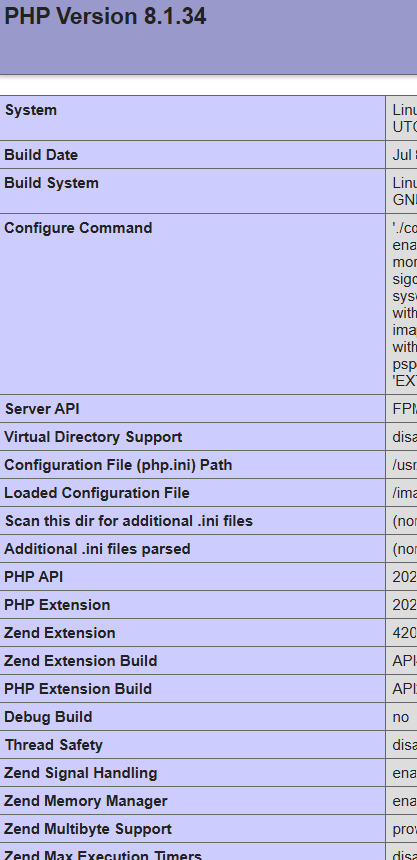417x860 pixels.
Task: Select the Build System label cell
Action: [x=193, y=191]
